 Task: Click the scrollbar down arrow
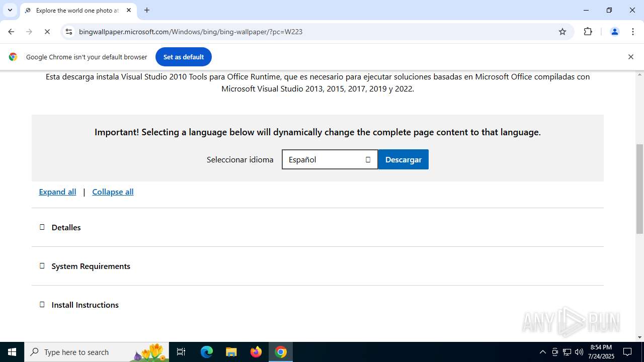639,337
